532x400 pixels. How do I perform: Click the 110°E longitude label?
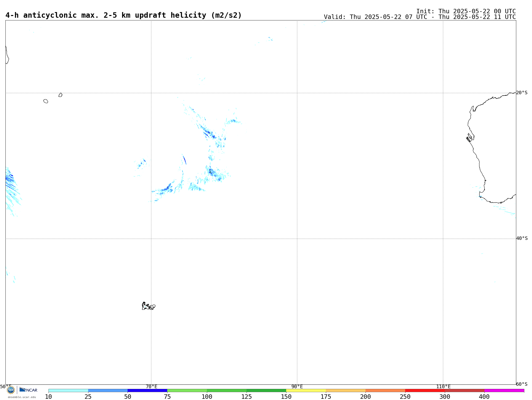[443, 386]
